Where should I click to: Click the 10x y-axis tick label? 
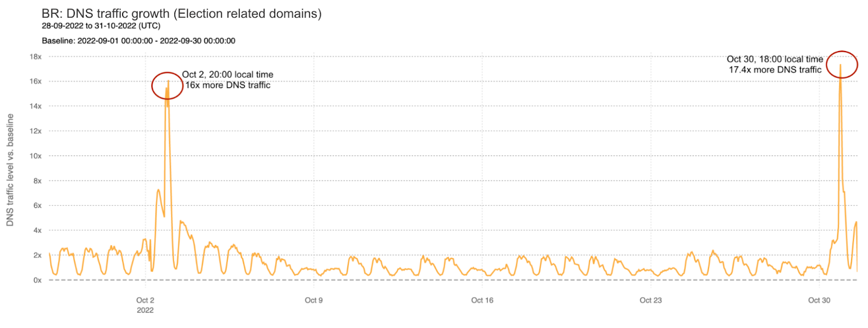[35, 156]
